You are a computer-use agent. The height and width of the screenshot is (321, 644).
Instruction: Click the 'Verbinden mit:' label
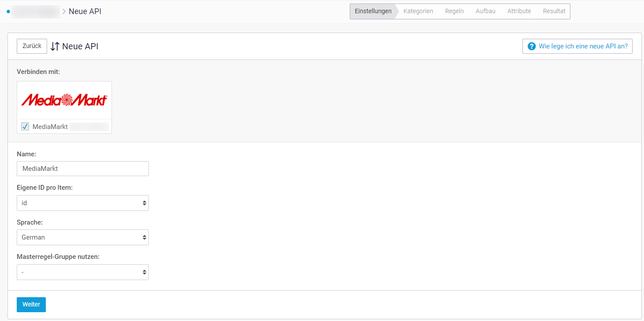tap(38, 72)
